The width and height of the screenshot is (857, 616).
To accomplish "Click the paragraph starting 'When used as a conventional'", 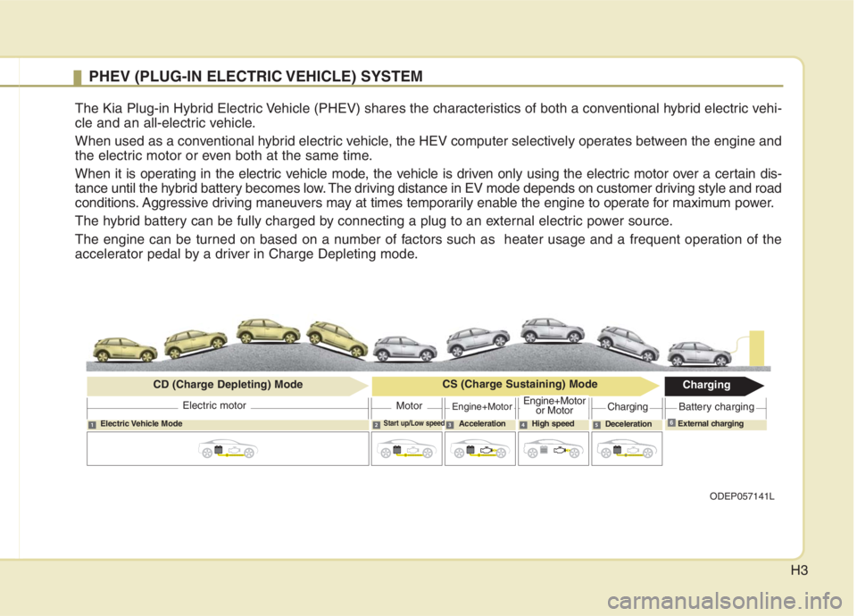I will pos(428,148).
